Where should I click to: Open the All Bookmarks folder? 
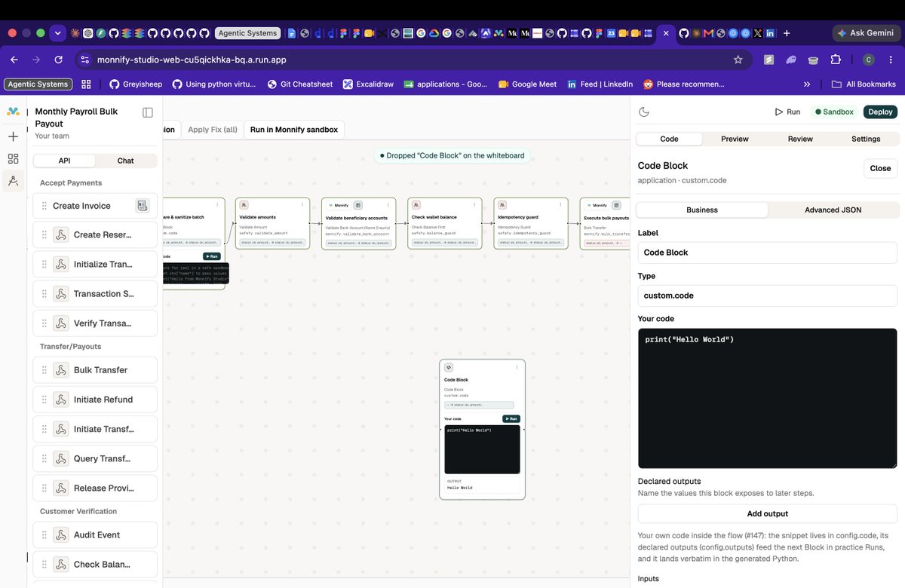(x=864, y=84)
